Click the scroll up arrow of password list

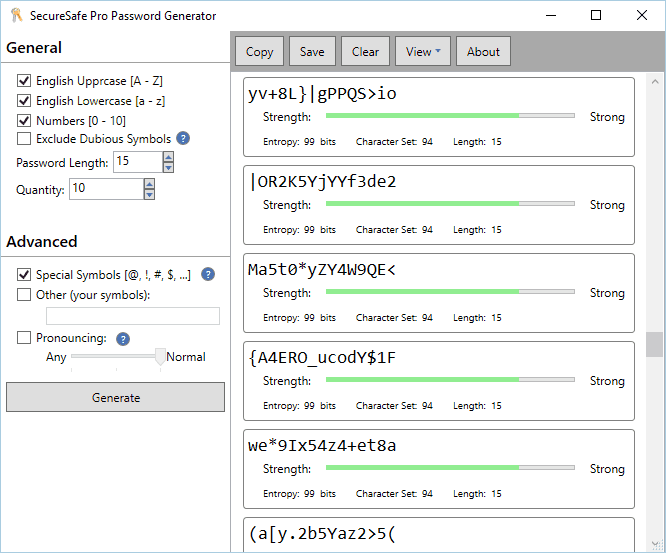pos(655,82)
